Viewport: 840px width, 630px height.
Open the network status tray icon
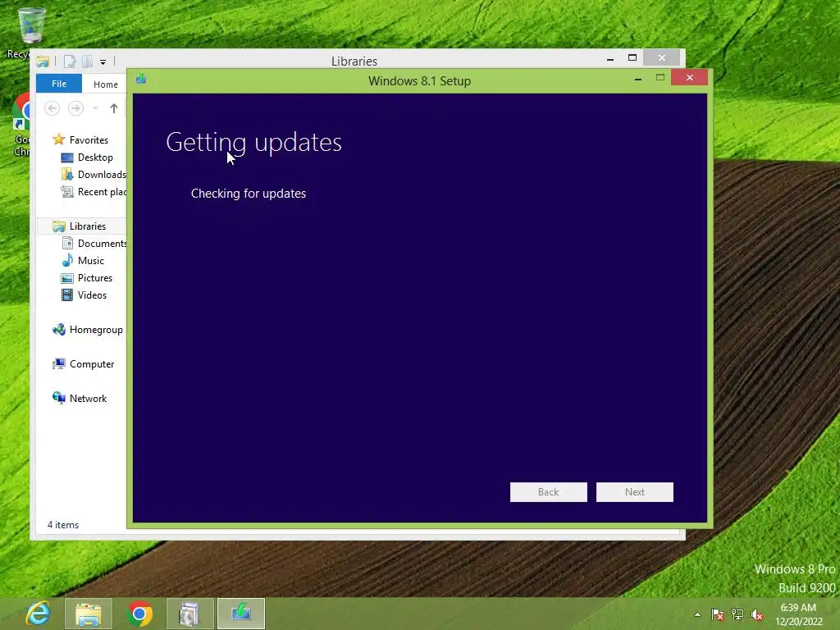pyautogui.click(x=737, y=614)
